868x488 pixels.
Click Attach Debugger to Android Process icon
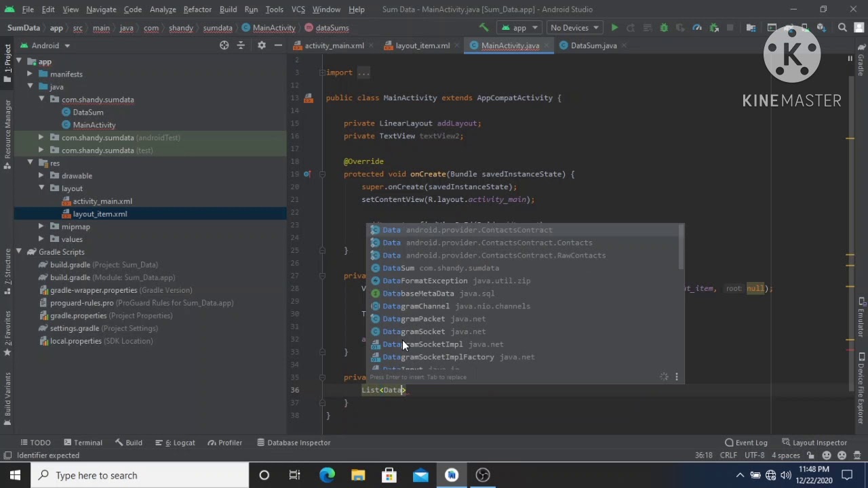(x=714, y=28)
